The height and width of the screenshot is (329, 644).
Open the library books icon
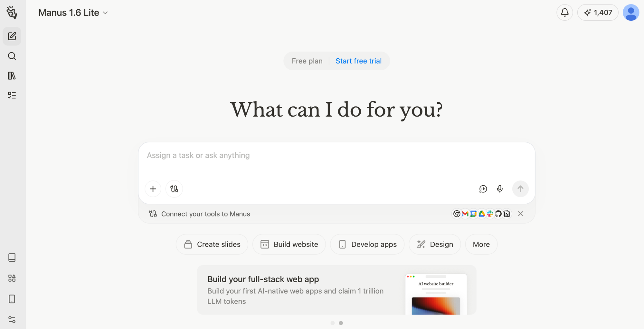click(12, 76)
